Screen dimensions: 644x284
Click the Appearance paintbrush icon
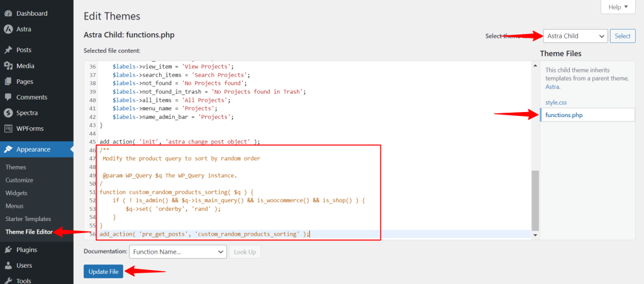coord(8,150)
